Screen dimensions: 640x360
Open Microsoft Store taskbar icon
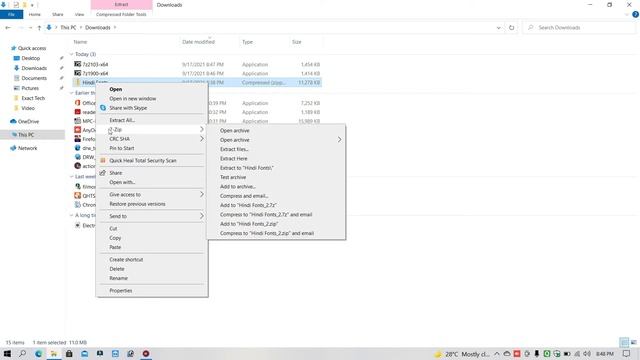click(69, 353)
